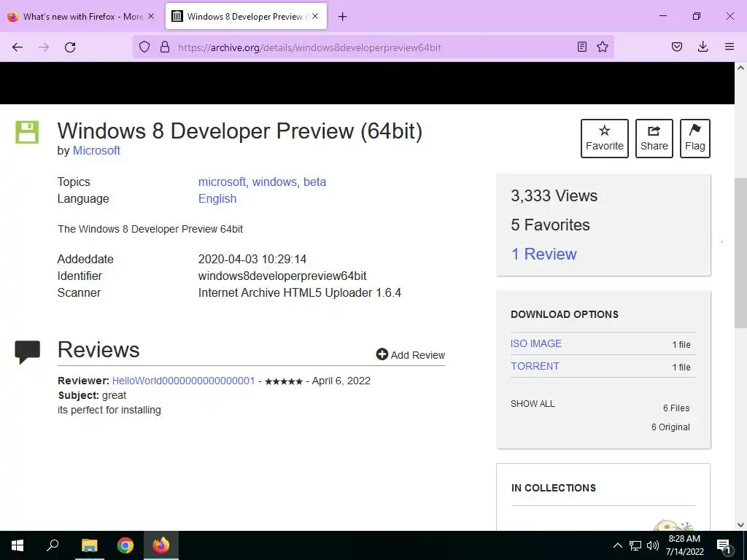Click the 'IN COLLECTIONS' heading
747x560 pixels.
[x=553, y=488]
